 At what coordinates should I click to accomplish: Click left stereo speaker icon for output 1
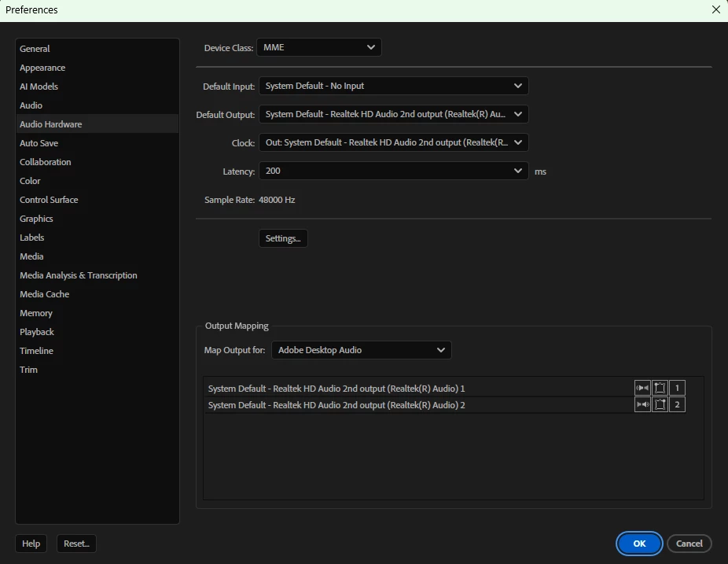[642, 388]
